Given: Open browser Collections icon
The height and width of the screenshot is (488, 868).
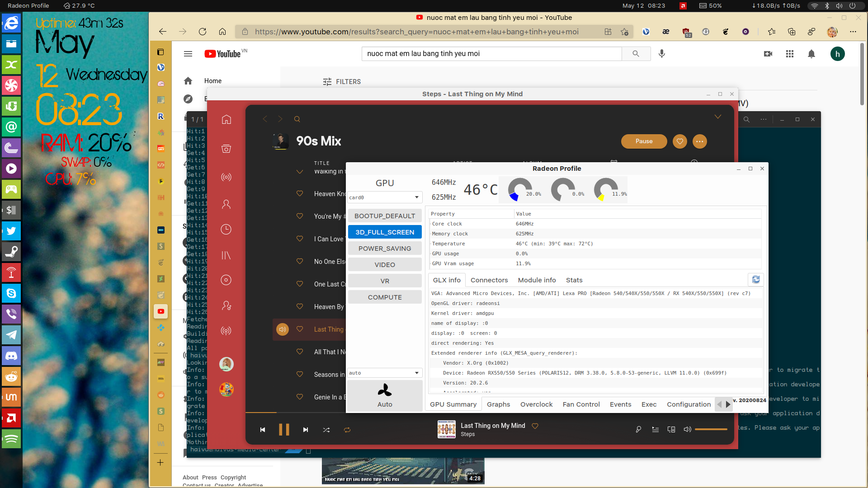Looking at the screenshot, I should pos(792,32).
